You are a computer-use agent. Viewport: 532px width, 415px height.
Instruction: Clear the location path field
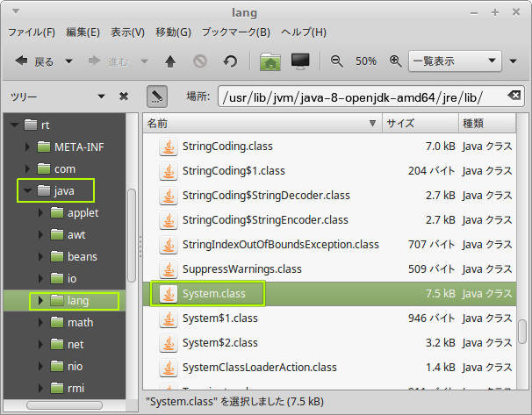(x=514, y=96)
